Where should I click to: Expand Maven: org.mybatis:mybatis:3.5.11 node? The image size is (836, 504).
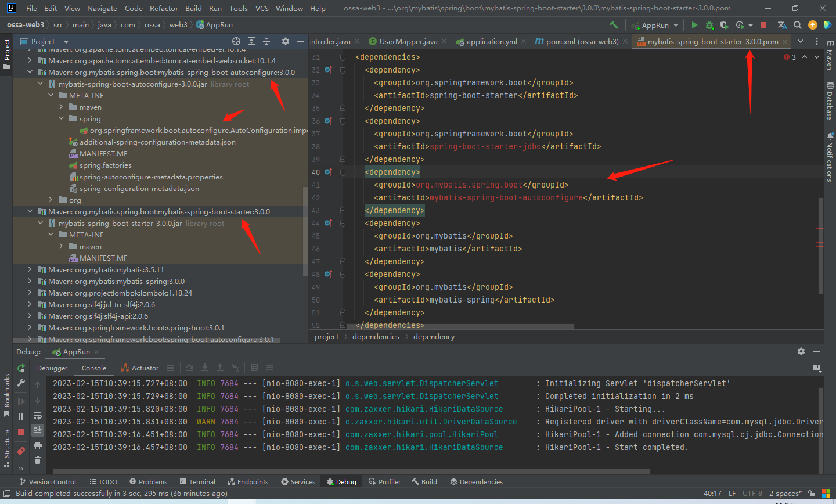tap(30, 270)
